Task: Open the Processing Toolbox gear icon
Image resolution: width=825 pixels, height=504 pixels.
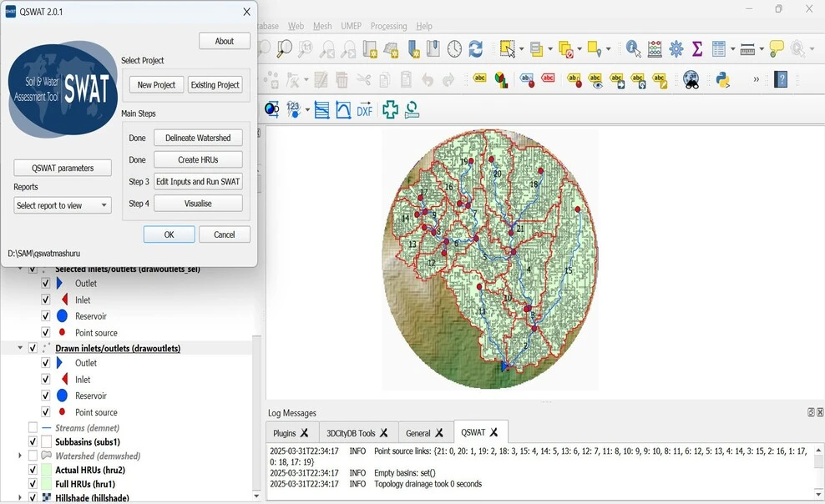Action: point(676,49)
